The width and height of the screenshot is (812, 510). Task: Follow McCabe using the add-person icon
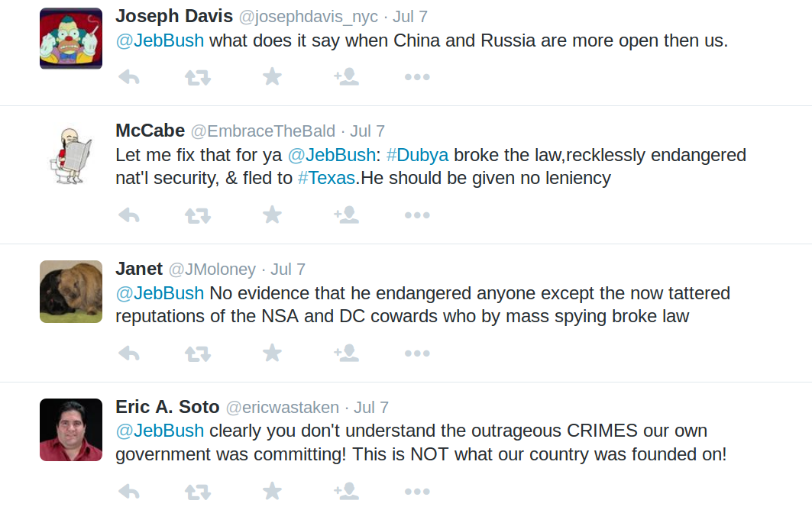pyautogui.click(x=346, y=215)
